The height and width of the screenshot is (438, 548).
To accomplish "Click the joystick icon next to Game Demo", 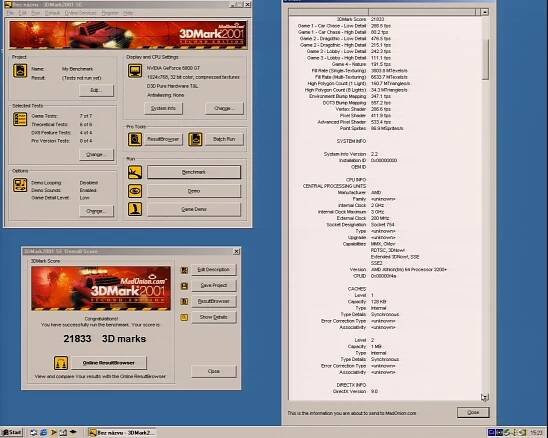I will (x=135, y=209).
